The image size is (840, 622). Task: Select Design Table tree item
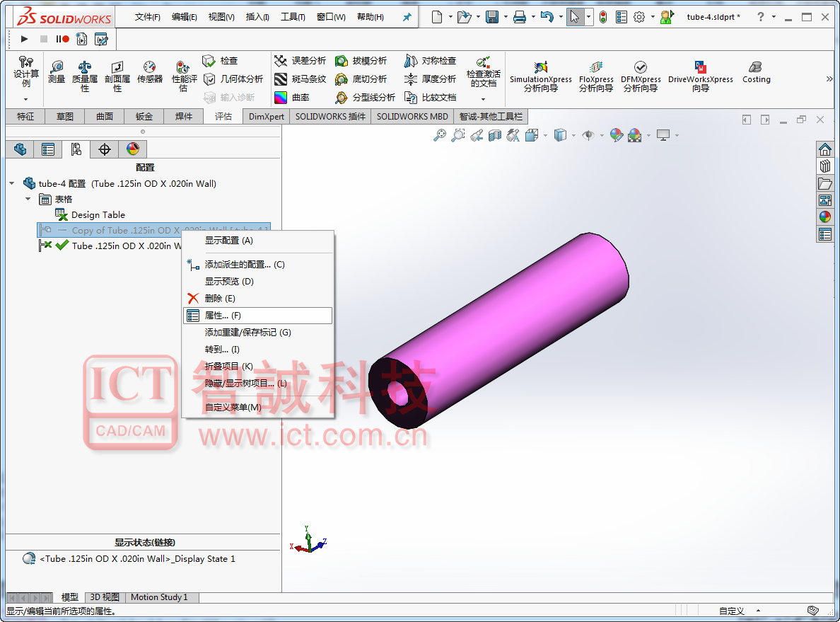coord(90,214)
